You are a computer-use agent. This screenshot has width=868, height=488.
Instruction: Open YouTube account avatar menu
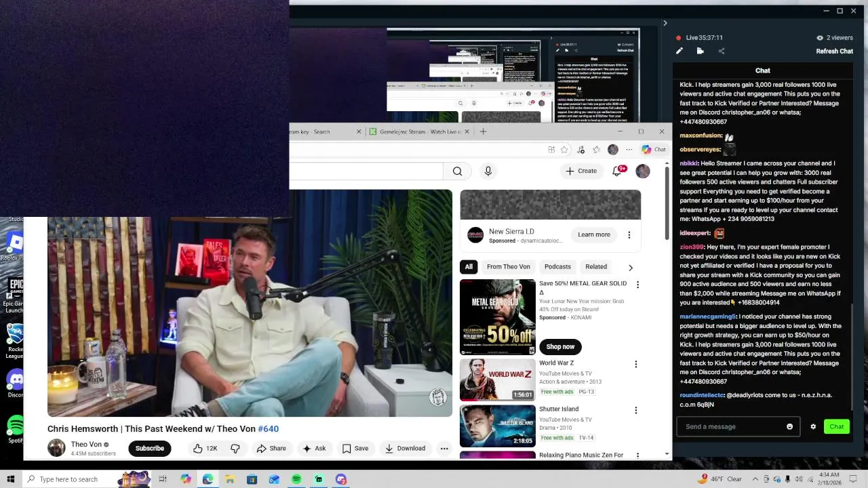click(643, 171)
